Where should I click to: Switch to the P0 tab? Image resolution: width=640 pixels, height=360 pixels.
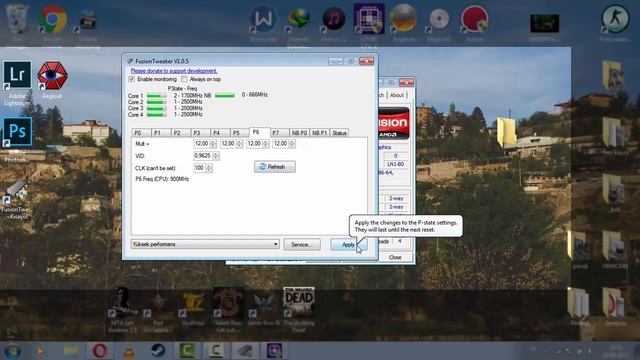click(x=141, y=133)
